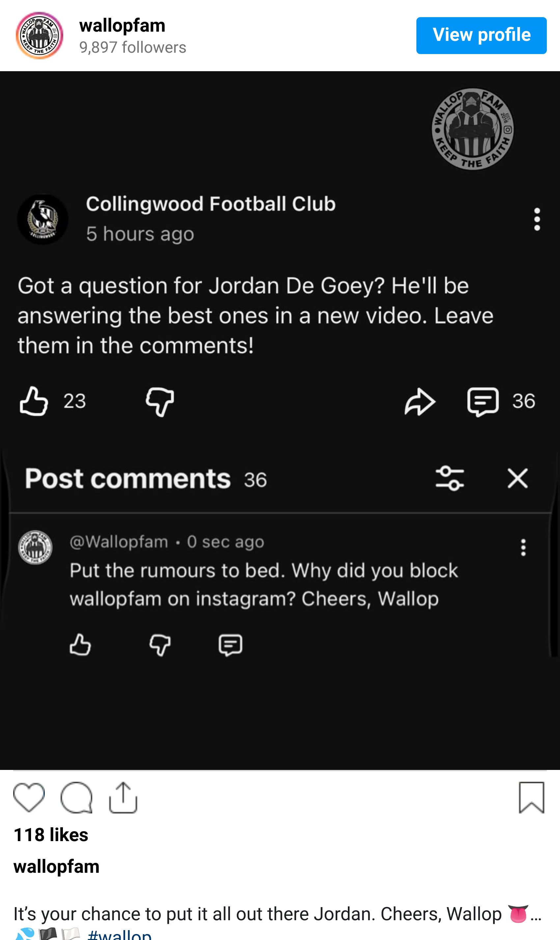Tap the Instagram share upload icon
Image resolution: width=560 pixels, height=940 pixels.
click(123, 797)
